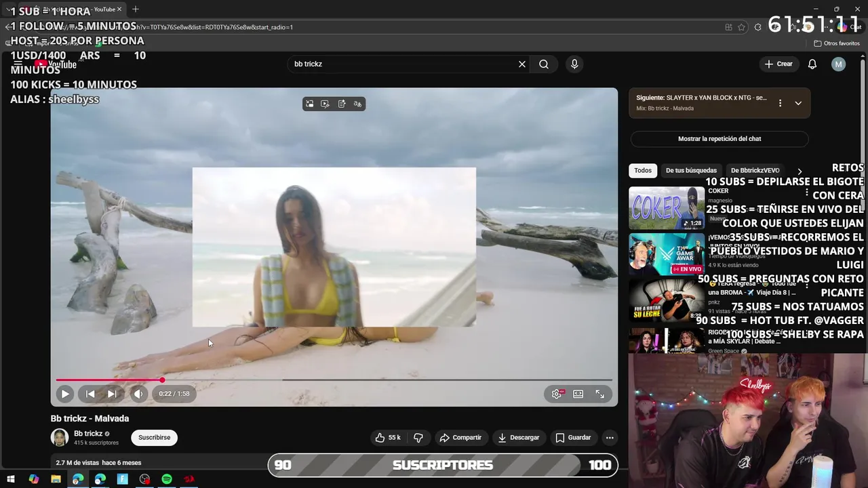Click the notes summary overlay icon
This screenshot has height=488, width=868.
(x=342, y=104)
